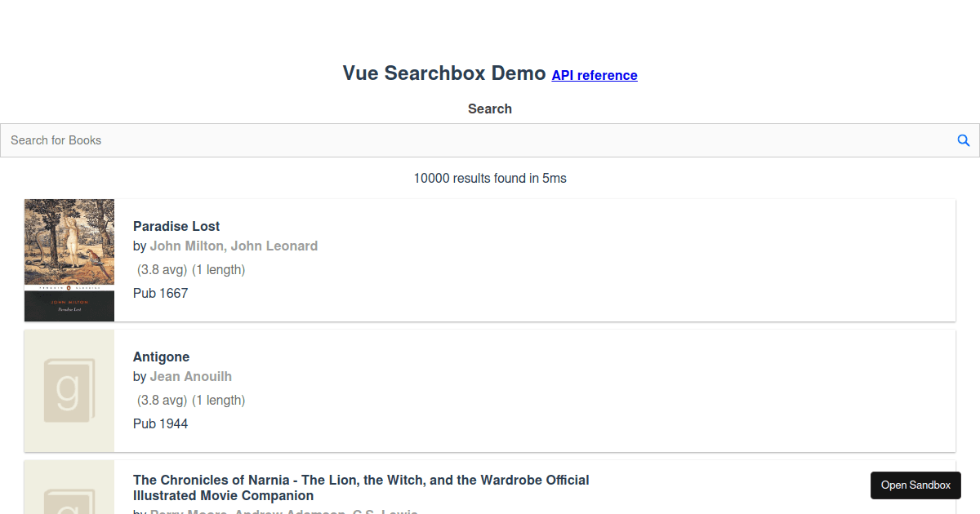
Task: Click the Chronicles of Narnia placeholder cover
Action: click(x=69, y=487)
